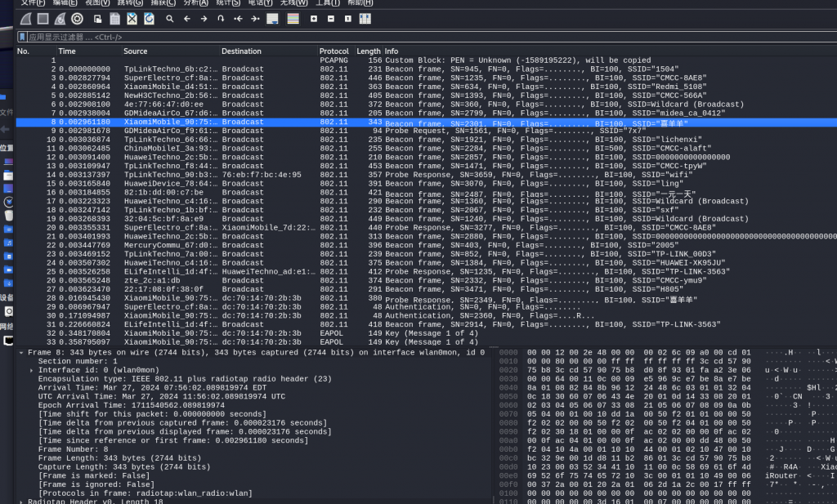
Task: Sort packets by Protocol column
Action: click(334, 51)
